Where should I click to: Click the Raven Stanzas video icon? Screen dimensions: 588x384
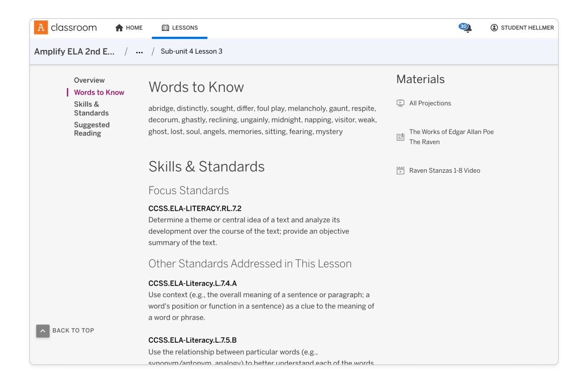pos(401,170)
